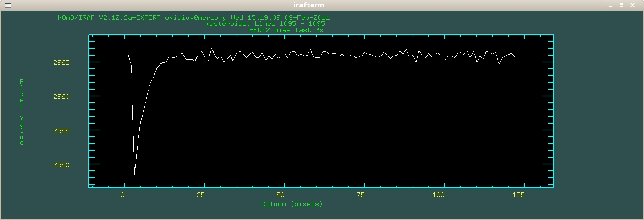Click the 'Column (pixels)' x-axis label
Viewport: 644px width, 220px height.
coord(292,204)
